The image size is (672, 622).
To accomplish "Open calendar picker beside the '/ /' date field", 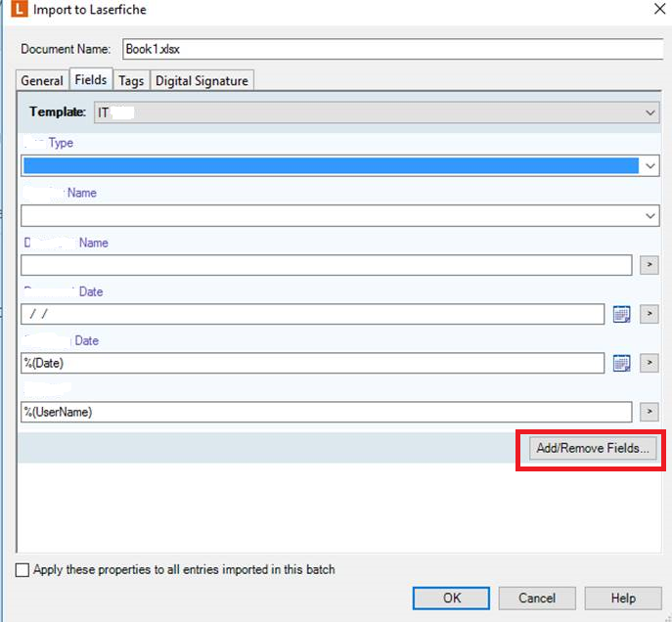I will (621, 314).
